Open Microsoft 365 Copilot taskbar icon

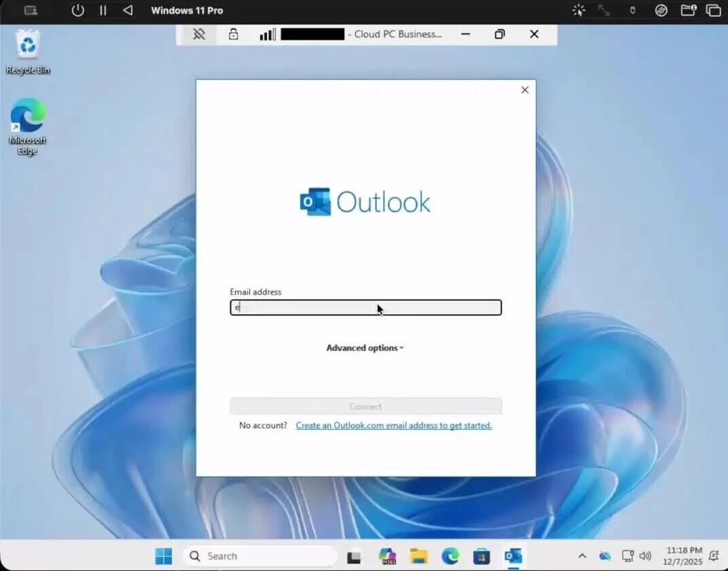pyautogui.click(x=387, y=555)
